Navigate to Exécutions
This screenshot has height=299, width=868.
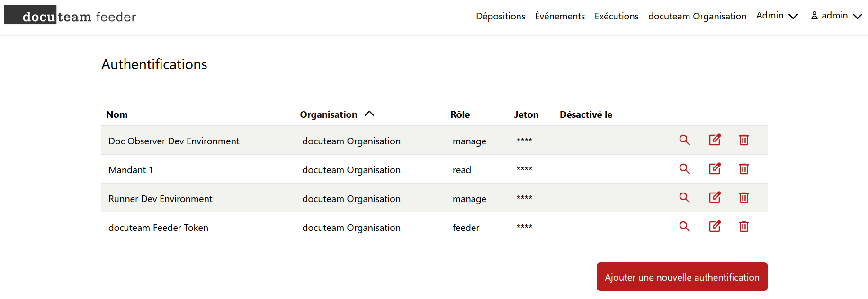pos(616,16)
